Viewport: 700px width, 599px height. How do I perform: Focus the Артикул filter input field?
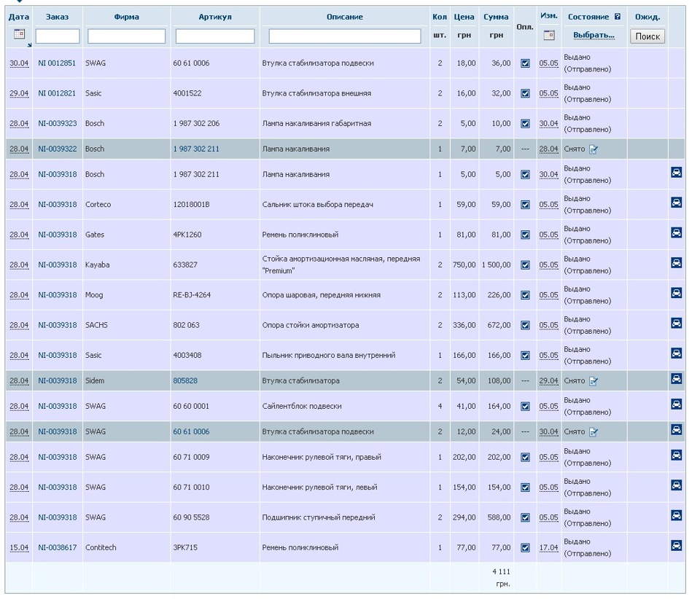[214, 36]
